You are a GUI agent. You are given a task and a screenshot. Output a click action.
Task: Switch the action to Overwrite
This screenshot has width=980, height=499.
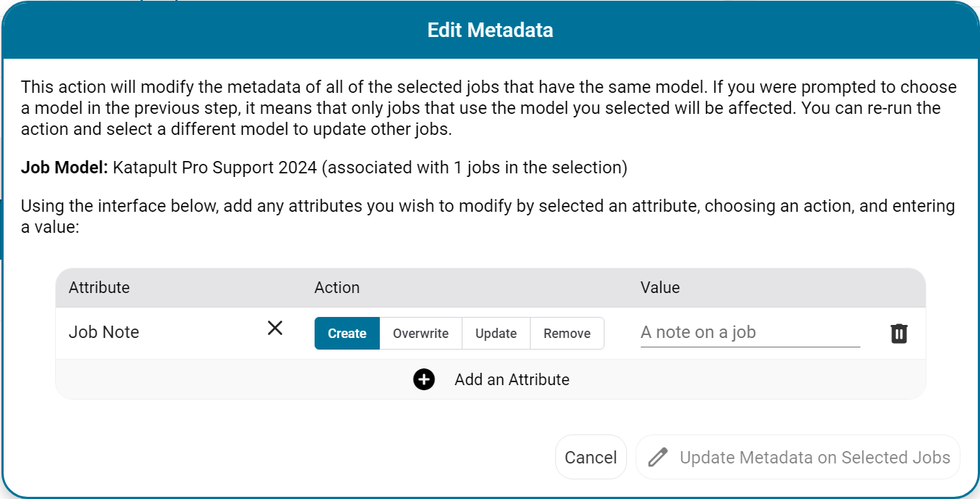click(x=420, y=334)
